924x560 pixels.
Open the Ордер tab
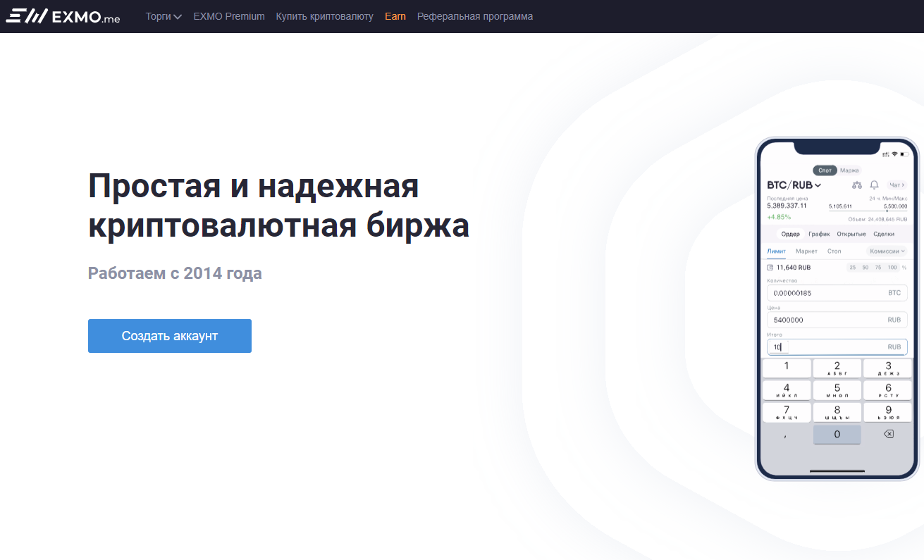pos(791,234)
